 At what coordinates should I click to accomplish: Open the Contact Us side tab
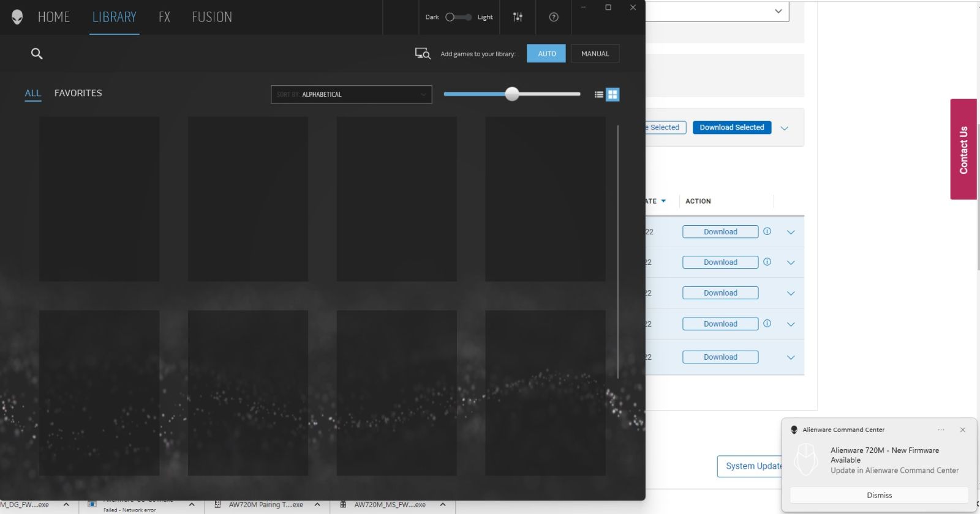coord(963,149)
